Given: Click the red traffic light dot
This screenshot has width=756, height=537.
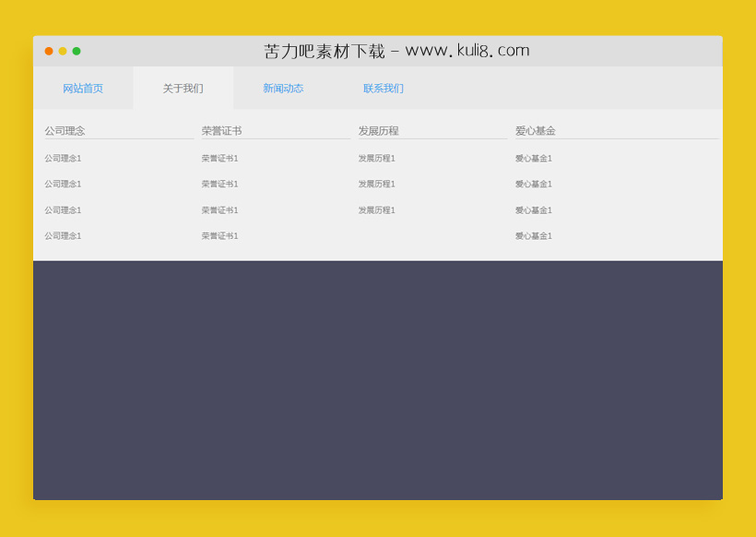Looking at the screenshot, I should coord(48,51).
